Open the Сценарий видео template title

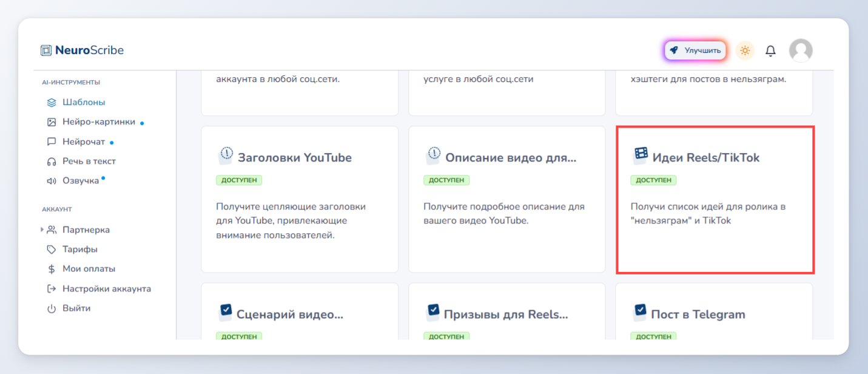[x=290, y=314]
